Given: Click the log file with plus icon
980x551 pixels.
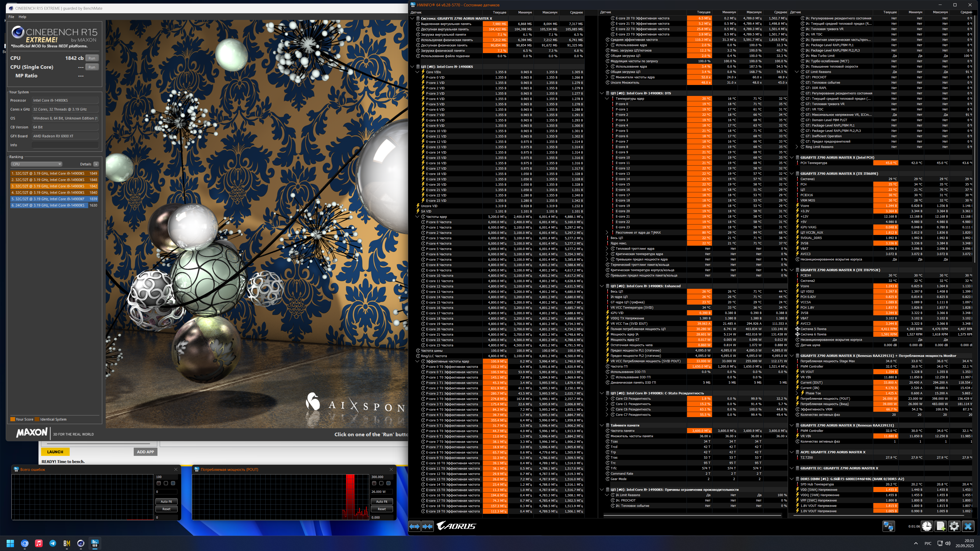Looking at the screenshot, I should [940, 526].
